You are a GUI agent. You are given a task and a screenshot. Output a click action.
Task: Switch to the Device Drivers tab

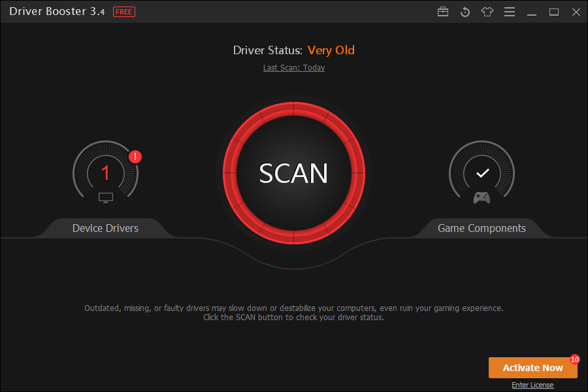click(x=105, y=228)
